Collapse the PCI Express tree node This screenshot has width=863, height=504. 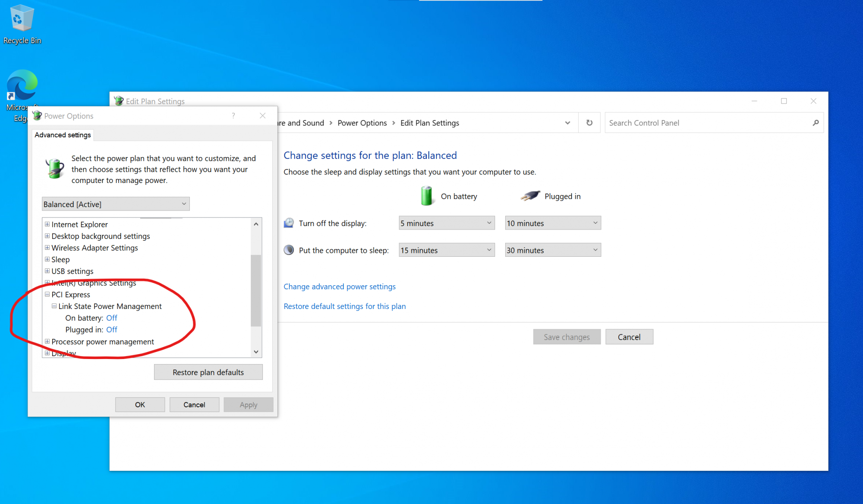tap(47, 294)
